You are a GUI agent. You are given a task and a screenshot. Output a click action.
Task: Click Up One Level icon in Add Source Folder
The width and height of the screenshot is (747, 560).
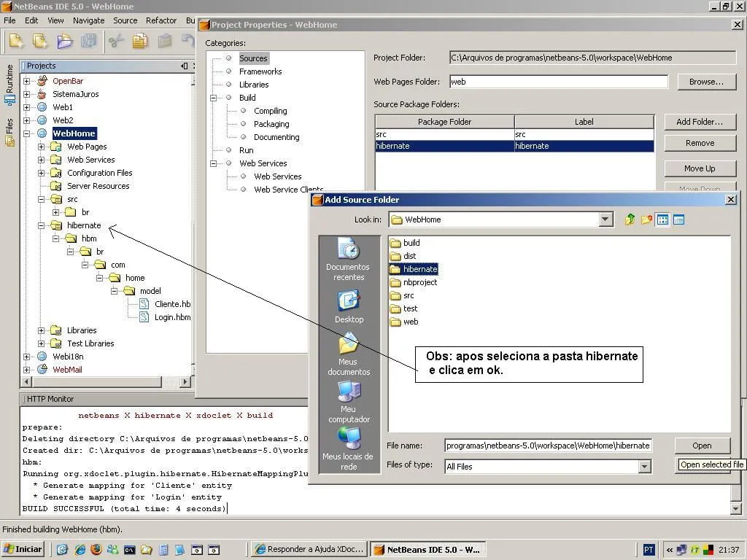pos(630,219)
